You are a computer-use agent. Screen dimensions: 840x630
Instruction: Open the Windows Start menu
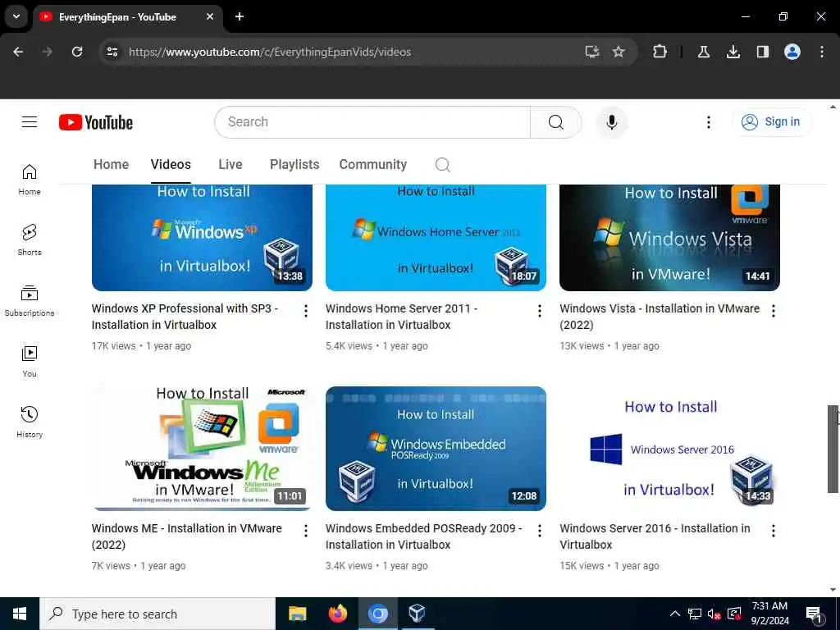click(20, 614)
